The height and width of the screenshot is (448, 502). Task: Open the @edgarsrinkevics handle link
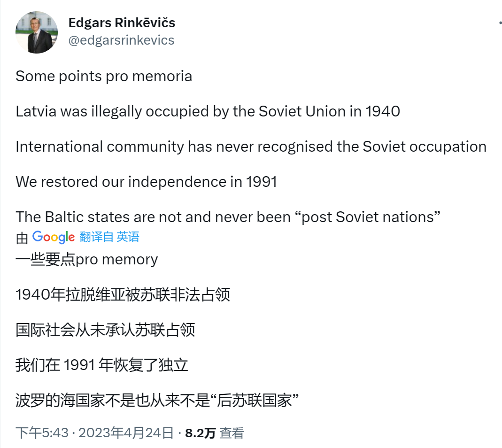[x=121, y=40]
